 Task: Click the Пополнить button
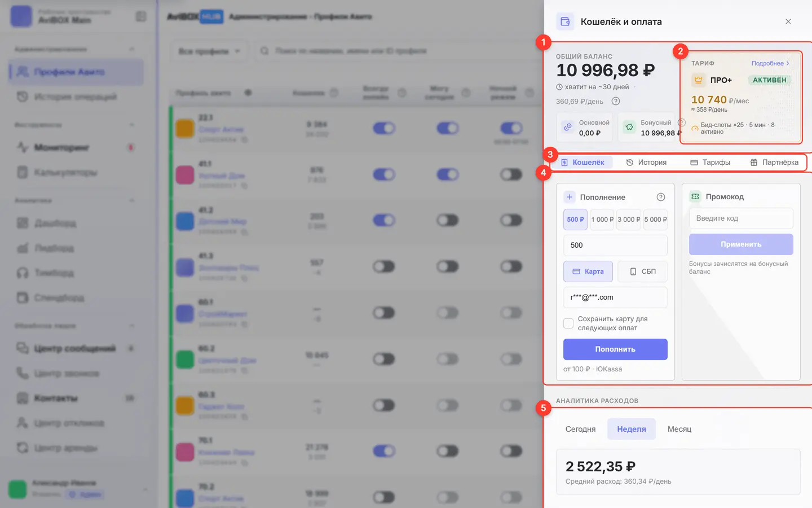(x=615, y=349)
